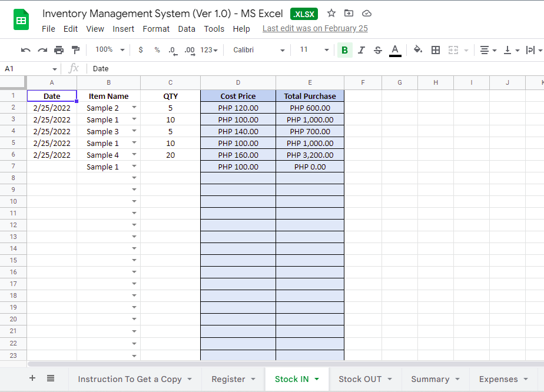
Task: Open more number formats 123 dropdown
Action: tap(209, 50)
